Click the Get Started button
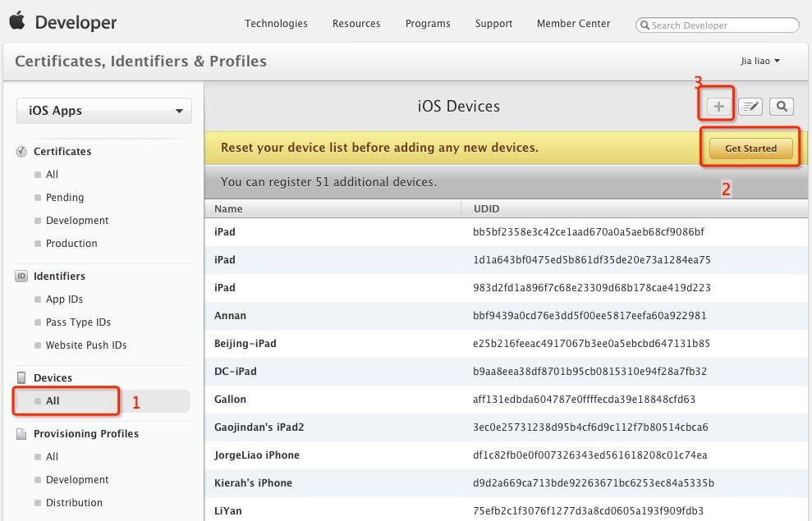This screenshot has width=812, height=521. [751, 149]
